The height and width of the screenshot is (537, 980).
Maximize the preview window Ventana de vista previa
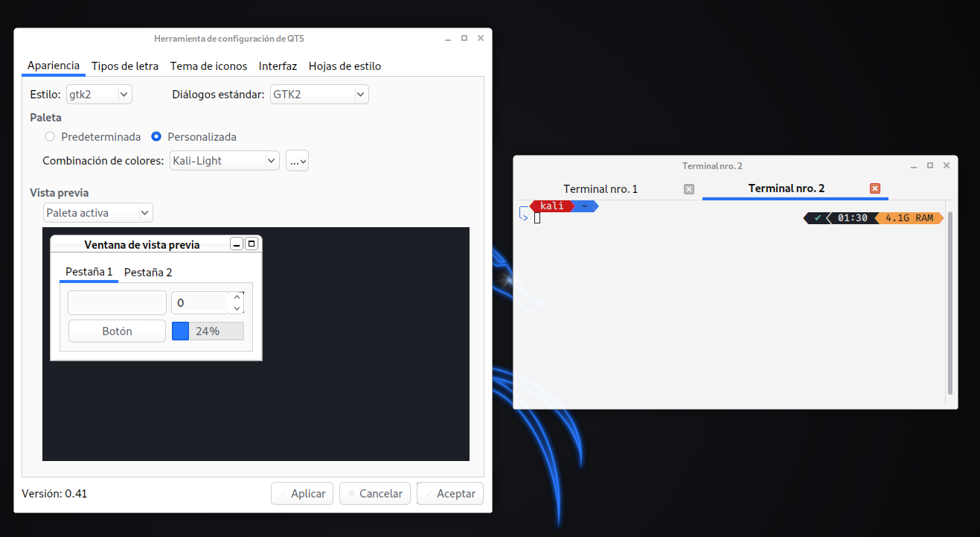[x=252, y=244]
